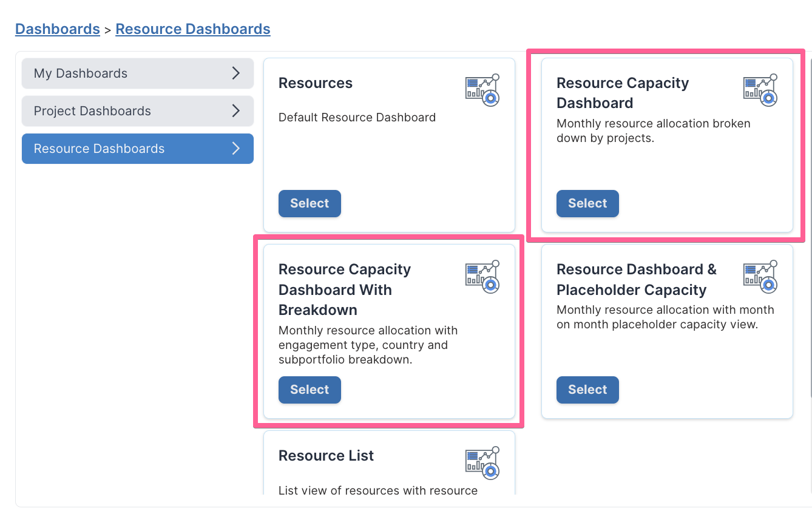Click 'List view of resources' description text
Screen dimensions: 812x511
(378, 490)
